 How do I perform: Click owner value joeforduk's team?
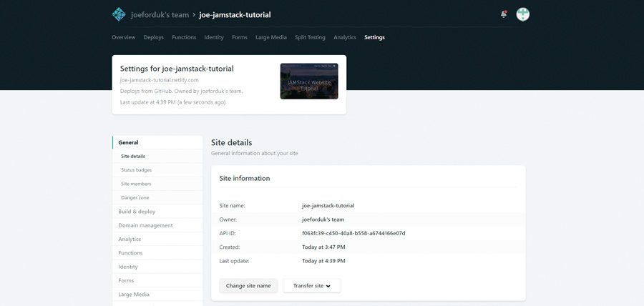click(x=323, y=219)
